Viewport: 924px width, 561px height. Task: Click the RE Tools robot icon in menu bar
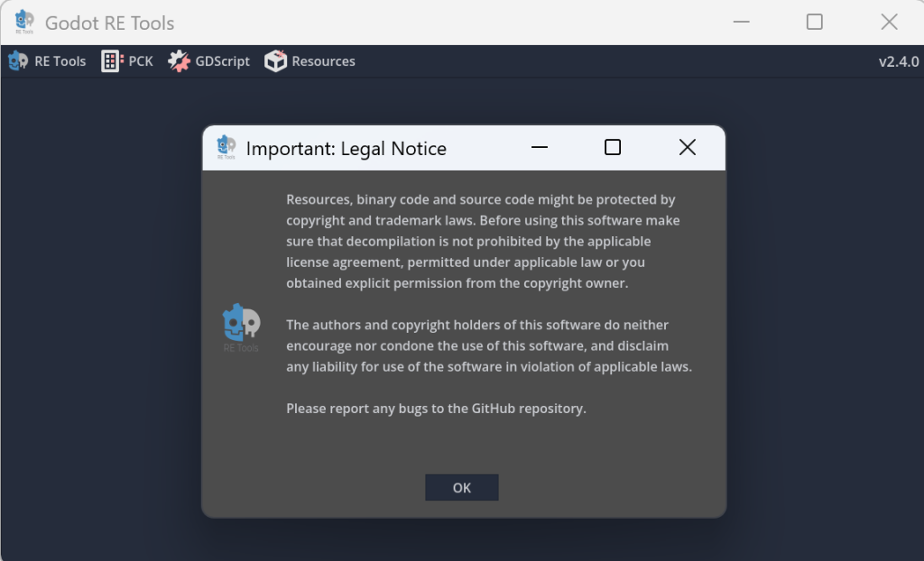18,61
